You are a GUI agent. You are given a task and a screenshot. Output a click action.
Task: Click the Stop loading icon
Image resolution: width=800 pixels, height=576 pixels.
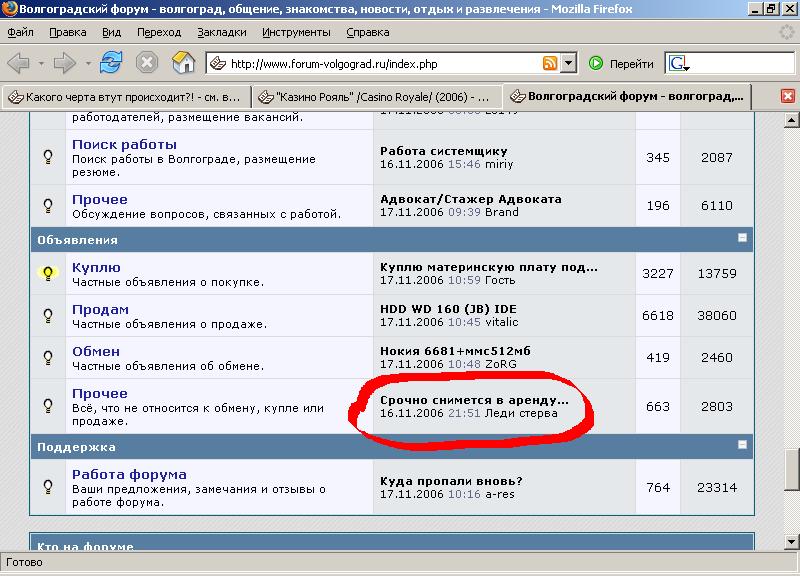(x=147, y=63)
